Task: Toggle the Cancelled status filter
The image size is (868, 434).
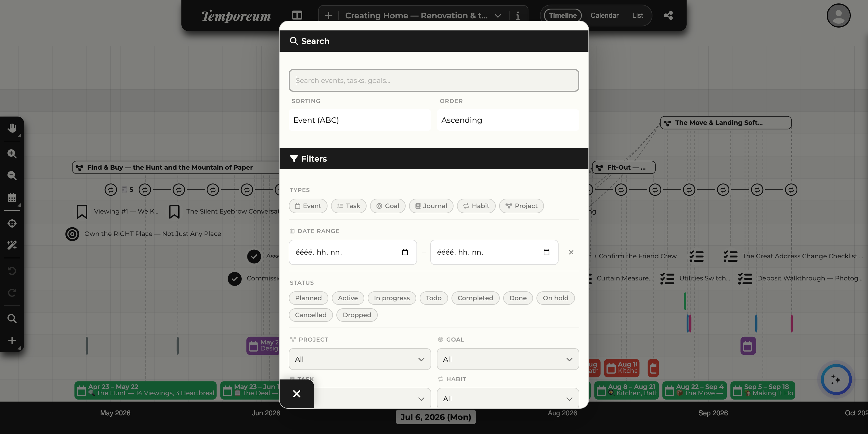Action: [x=311, y=315]
